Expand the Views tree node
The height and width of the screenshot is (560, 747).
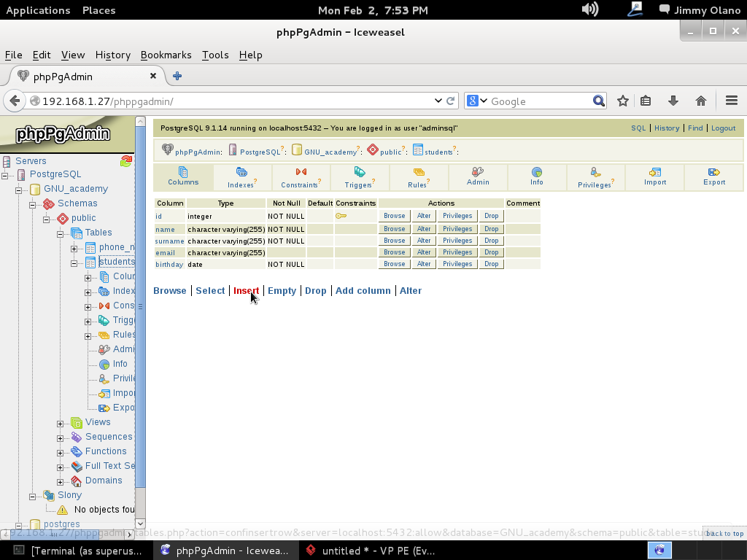61,423
